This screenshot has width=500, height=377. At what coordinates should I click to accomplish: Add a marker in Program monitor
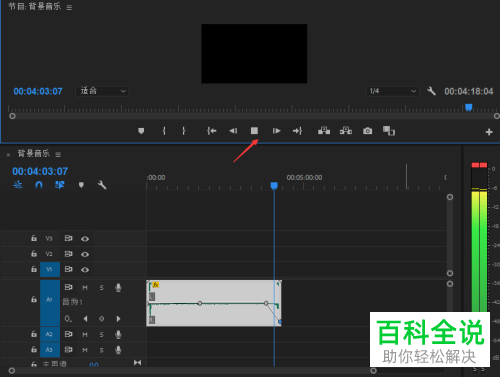point(141,131)
